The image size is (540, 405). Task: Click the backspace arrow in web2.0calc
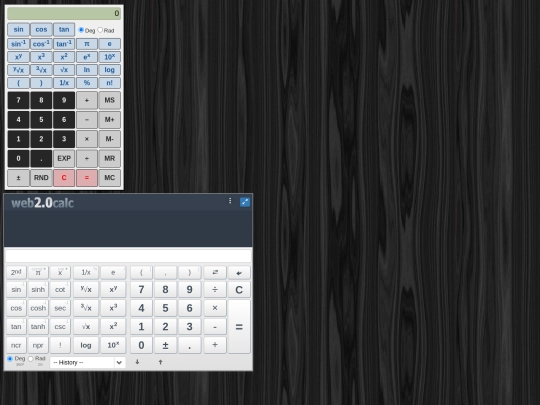click(x=239, y=273)
